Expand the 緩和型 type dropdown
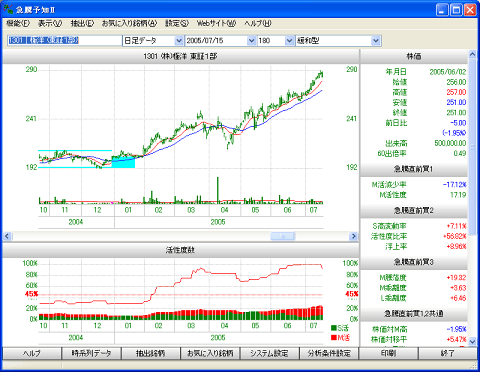 coord(376,41)
